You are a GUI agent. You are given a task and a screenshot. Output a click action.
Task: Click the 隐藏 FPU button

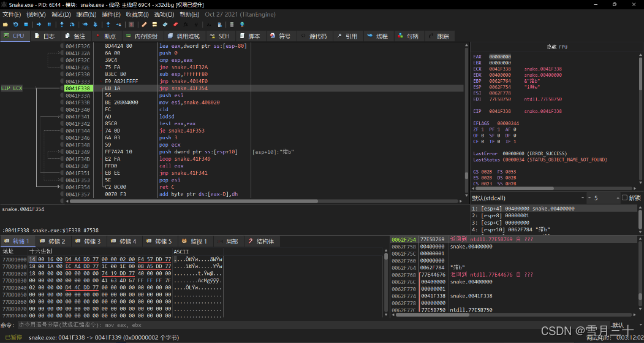[x=556, y=47]
